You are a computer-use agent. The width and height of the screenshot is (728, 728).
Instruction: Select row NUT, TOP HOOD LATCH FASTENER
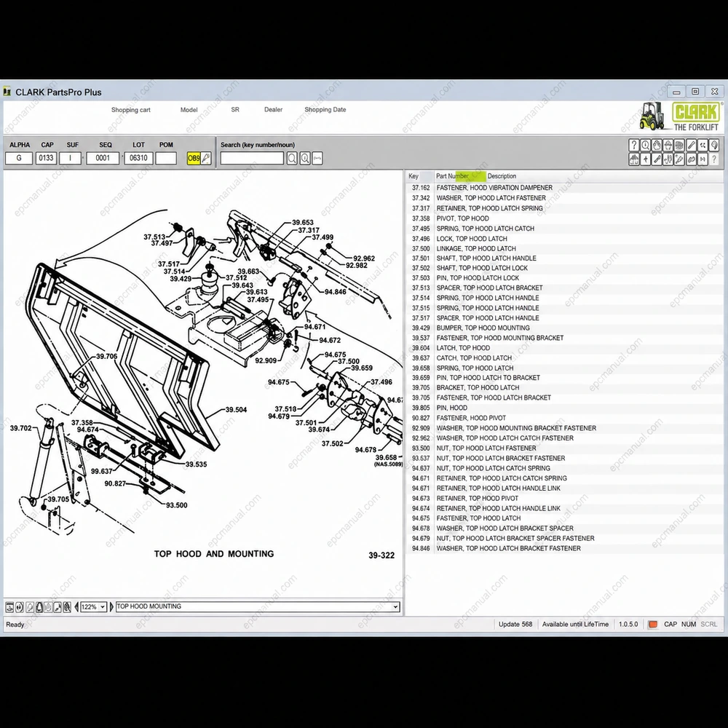[x=565, y=448]
